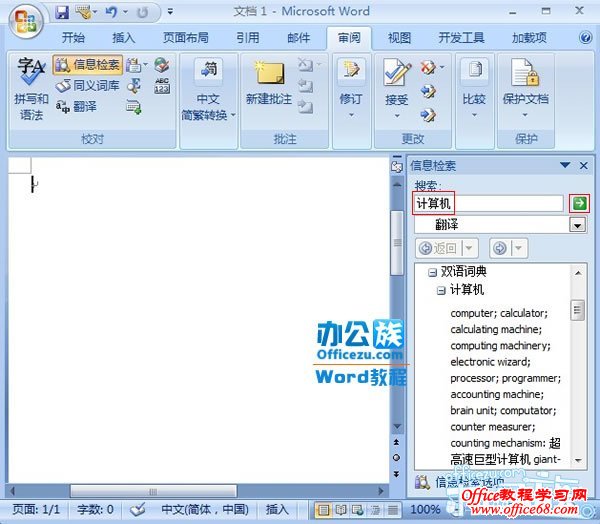600x524 pixels.
Task: Click the 100% zoom level
Action: click(425, 509)
